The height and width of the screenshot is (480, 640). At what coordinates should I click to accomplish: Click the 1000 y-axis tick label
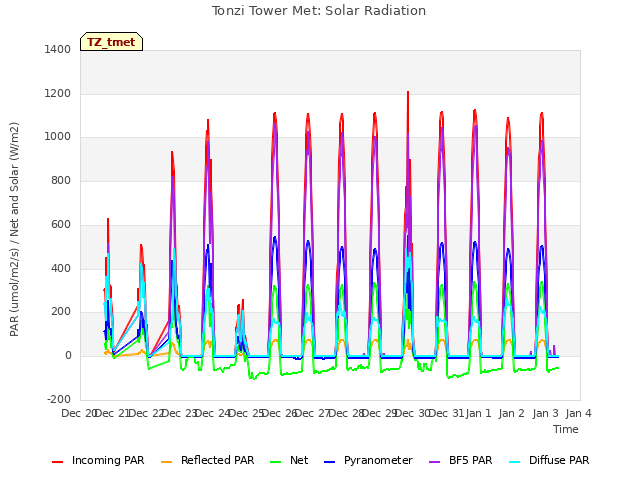pos(58,137)
